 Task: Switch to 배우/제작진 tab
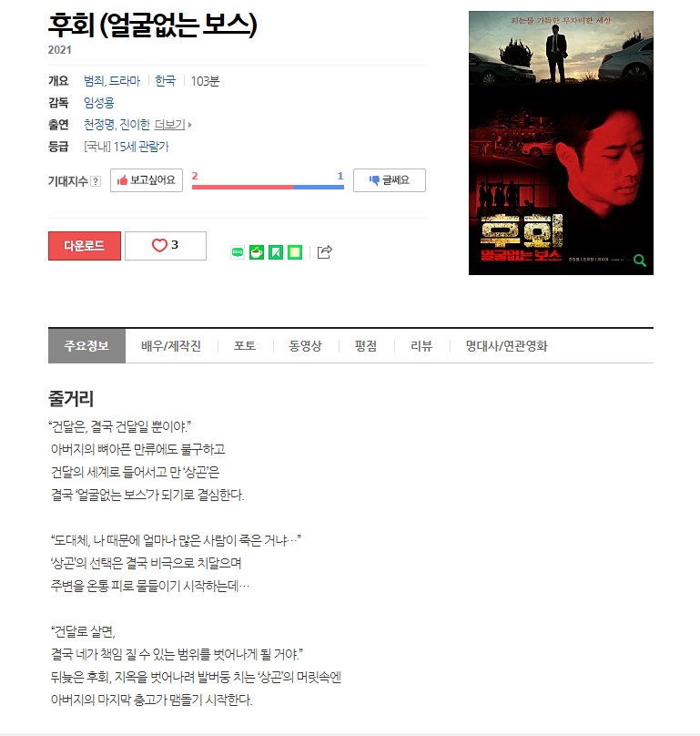171,346
